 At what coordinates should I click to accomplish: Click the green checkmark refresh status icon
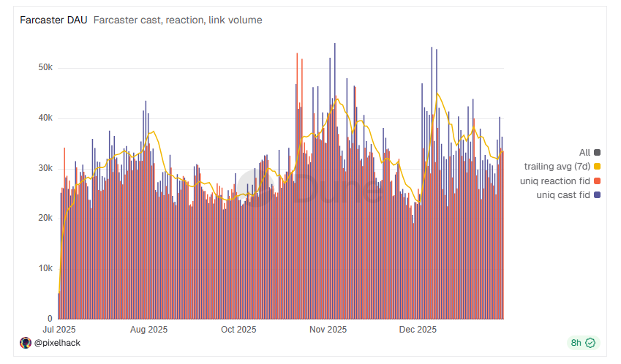pos(590,342)
